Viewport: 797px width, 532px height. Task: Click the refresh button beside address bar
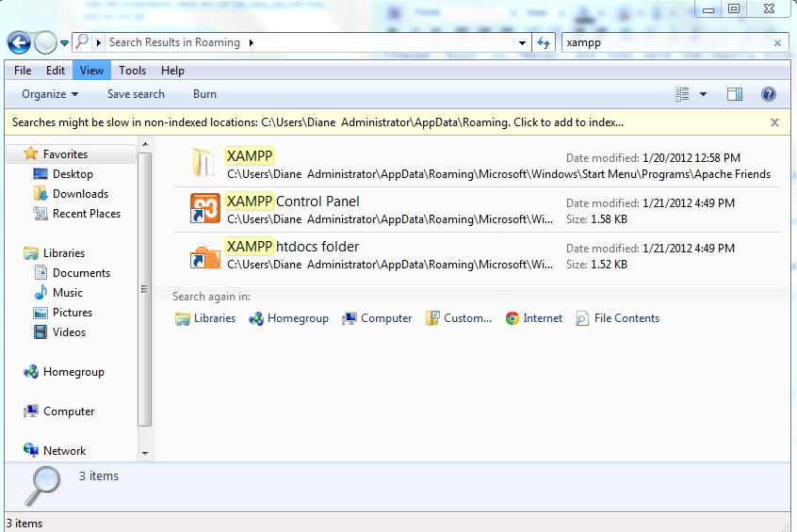pyautogui.click(x=544, y=42)
